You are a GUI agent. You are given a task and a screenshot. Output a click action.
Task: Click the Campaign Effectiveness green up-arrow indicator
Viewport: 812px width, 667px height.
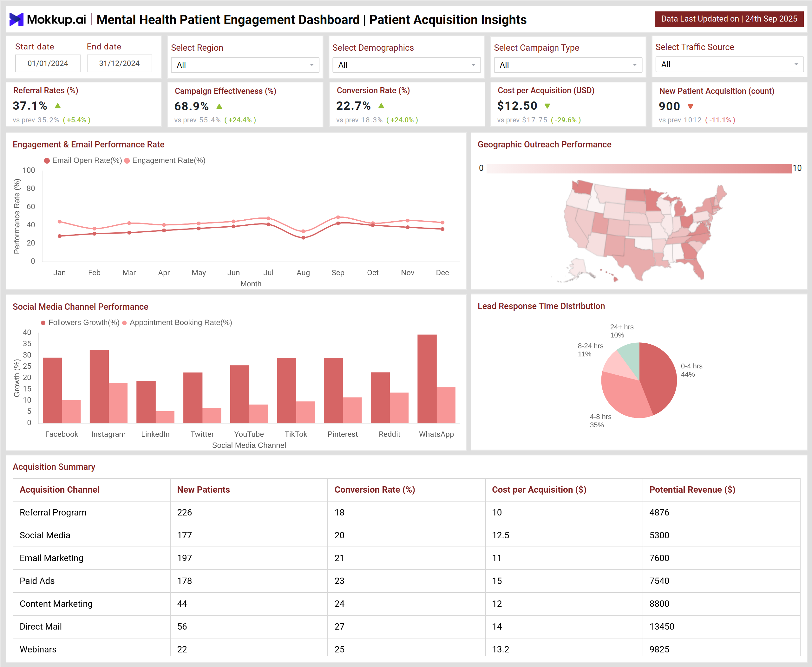[219, 107]
